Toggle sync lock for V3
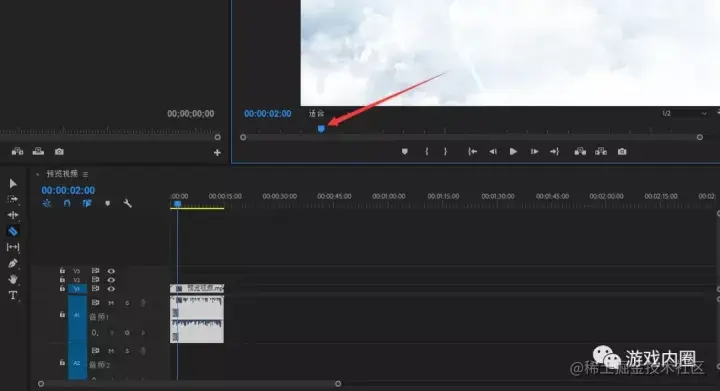 point(96,271)
